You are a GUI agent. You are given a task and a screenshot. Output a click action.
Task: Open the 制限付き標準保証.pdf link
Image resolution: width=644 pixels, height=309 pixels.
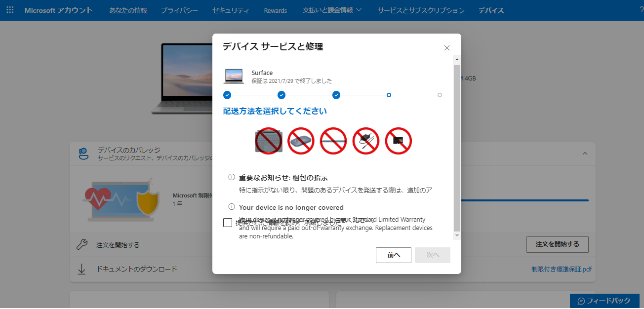[562, 270]
